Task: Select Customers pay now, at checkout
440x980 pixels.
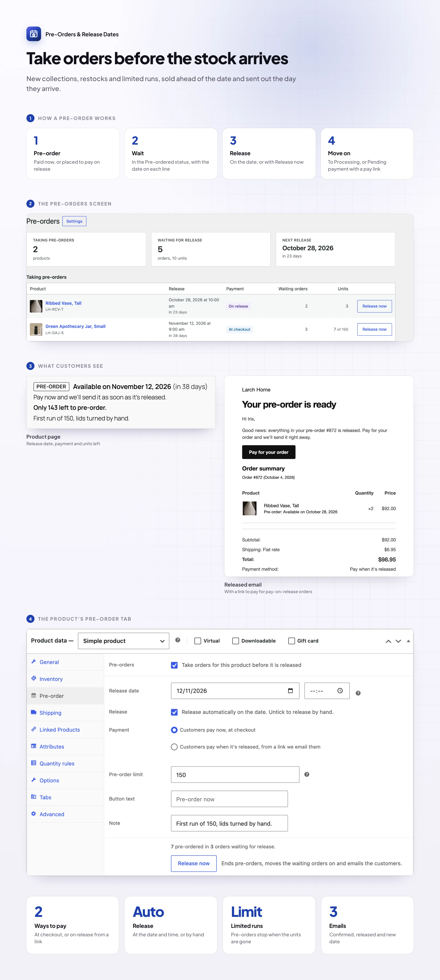Action: pos(174,730)
